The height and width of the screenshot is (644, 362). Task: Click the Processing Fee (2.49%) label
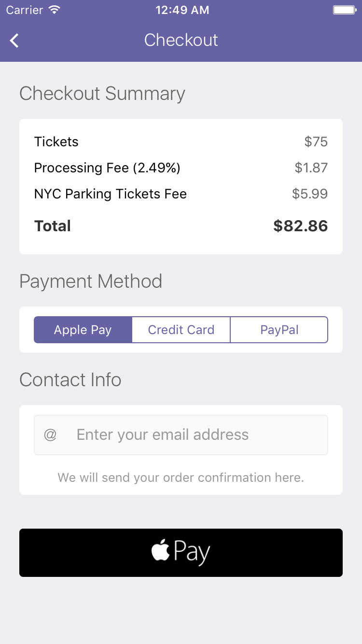coord(107,168)
